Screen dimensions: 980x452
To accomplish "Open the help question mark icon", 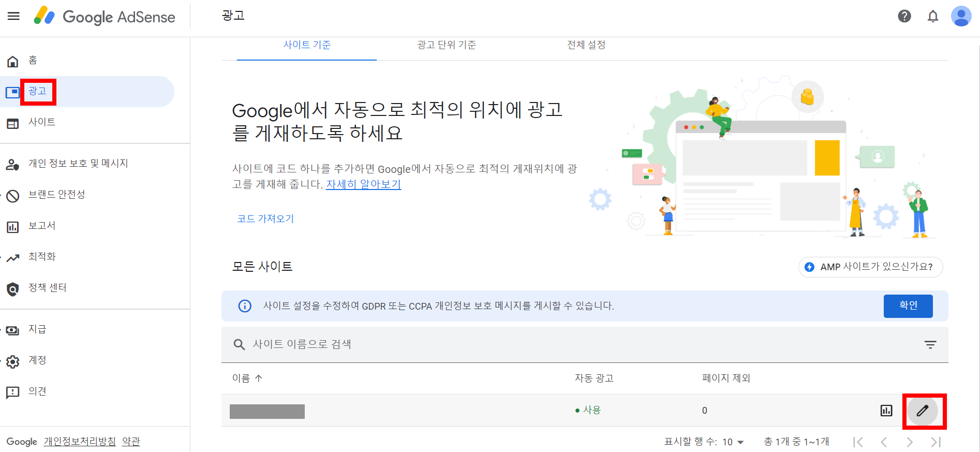I will pos(904,16).
